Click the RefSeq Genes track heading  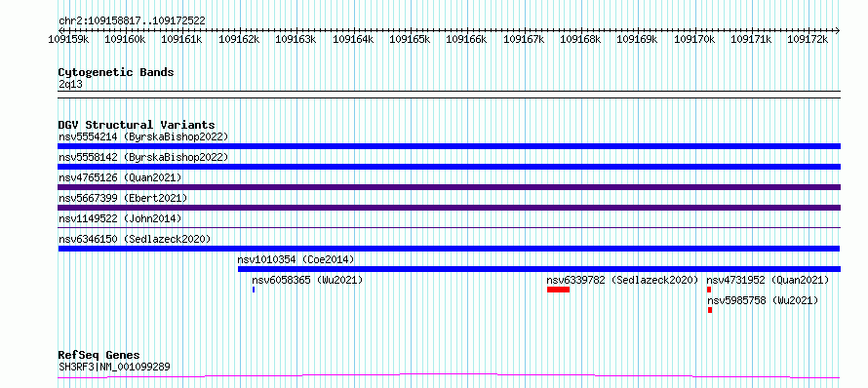coord(99,355)
